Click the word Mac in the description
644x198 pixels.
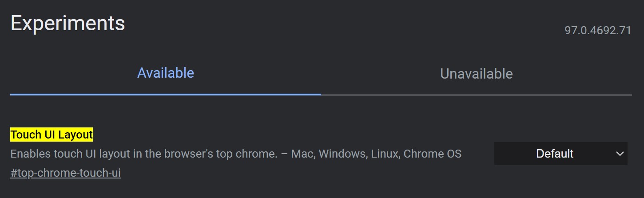[x=301, y=154]
